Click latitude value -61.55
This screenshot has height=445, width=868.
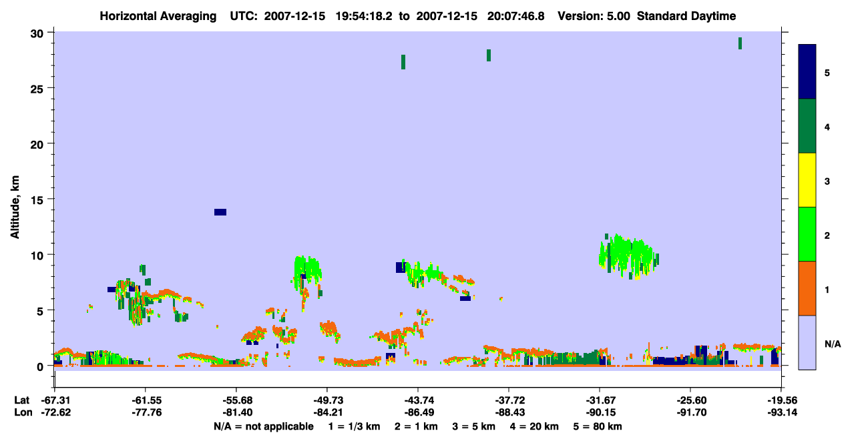[x=146, y=400]
